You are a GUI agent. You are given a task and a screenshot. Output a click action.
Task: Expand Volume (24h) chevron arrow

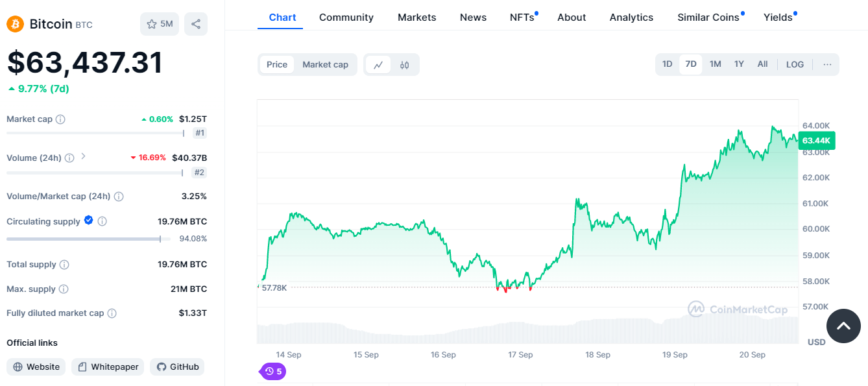click(x=83, y=157)
